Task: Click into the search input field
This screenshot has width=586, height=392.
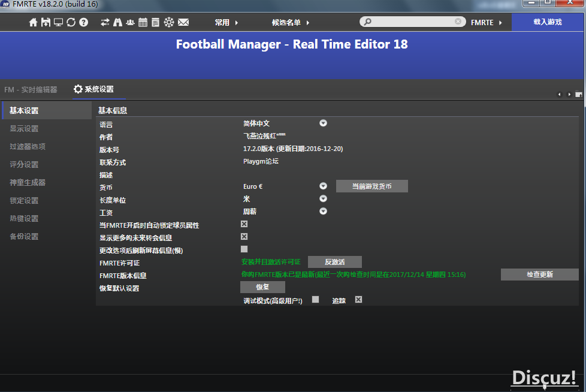Action: (413, 22)
